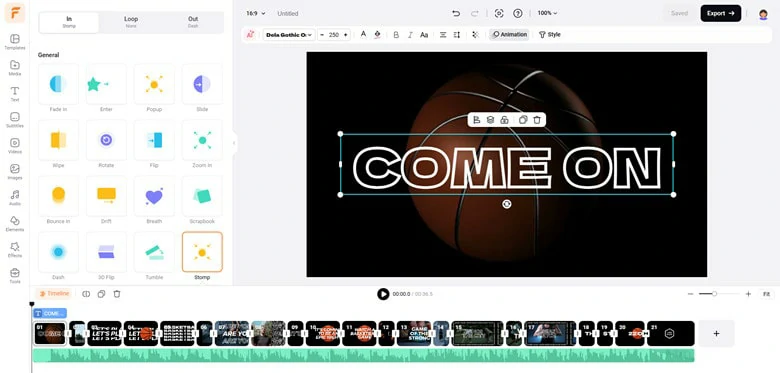This screenshot has width=780, height=373.
Task: Play the video preview
Action: (x=383, y=294)
